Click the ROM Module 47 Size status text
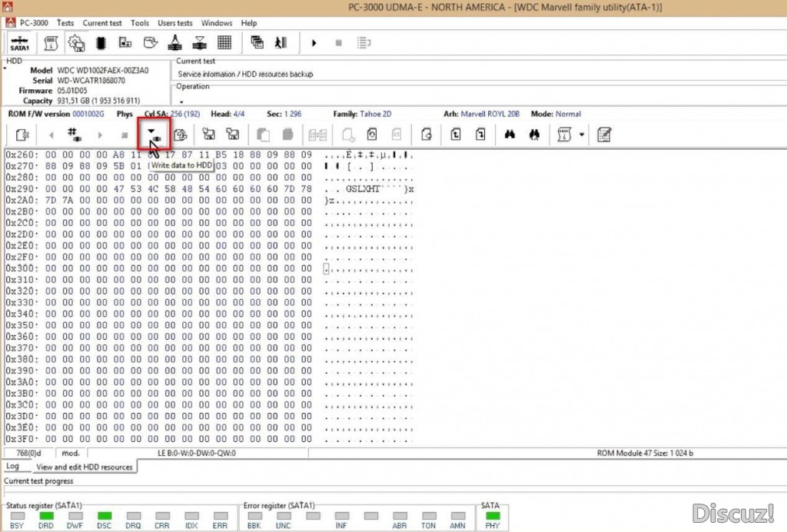The image size is (787, 532). pos(645,453)
